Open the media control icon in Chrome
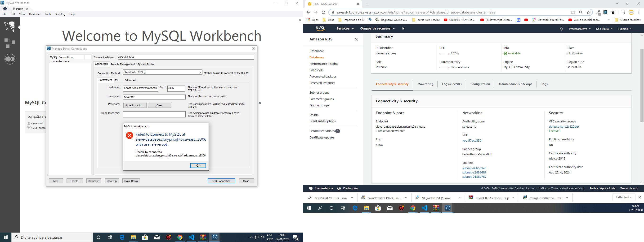Viewport: 644px width, 242px height. (x=623, y=12)
